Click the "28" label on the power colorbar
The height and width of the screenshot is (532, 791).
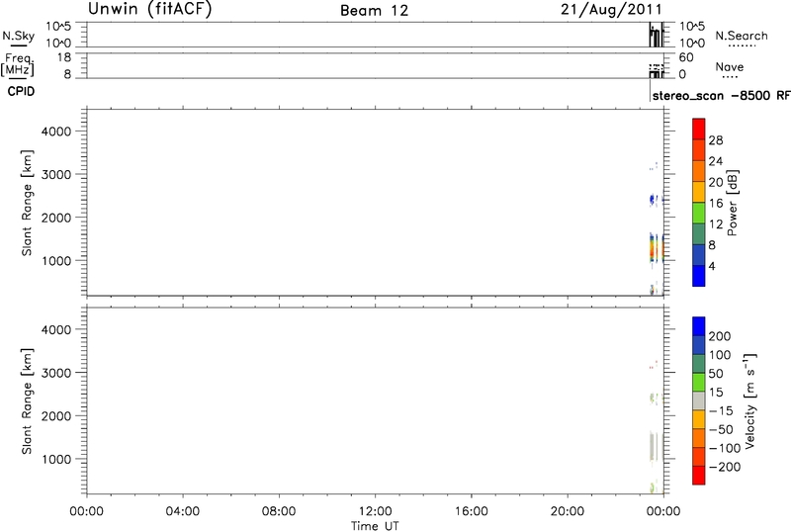tap(715, 140)
